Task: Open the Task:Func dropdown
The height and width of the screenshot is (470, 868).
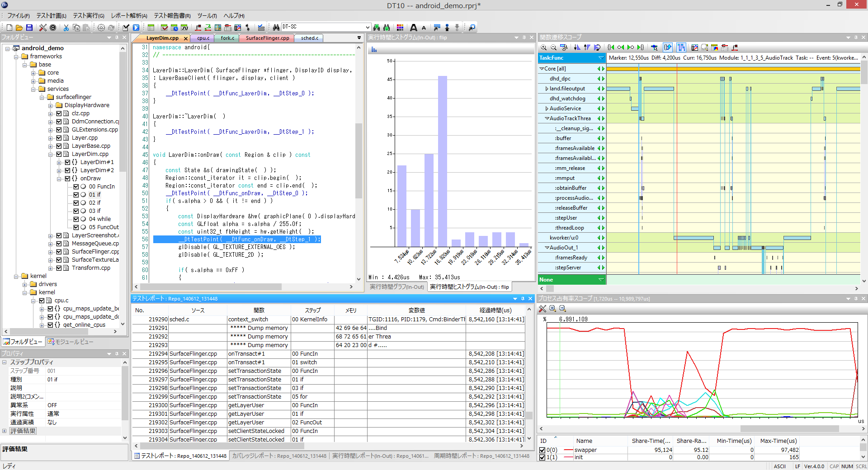Action: pos(601,58)
